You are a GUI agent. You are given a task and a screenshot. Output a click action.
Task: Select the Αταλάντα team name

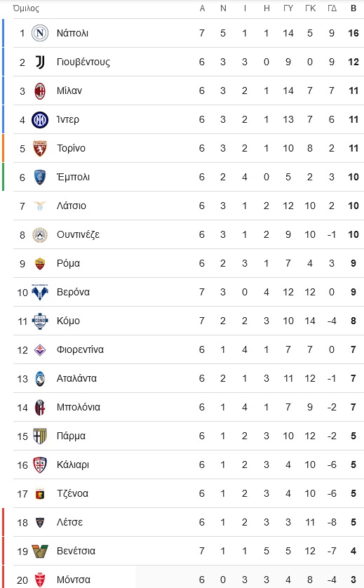(x=76, y=378)
